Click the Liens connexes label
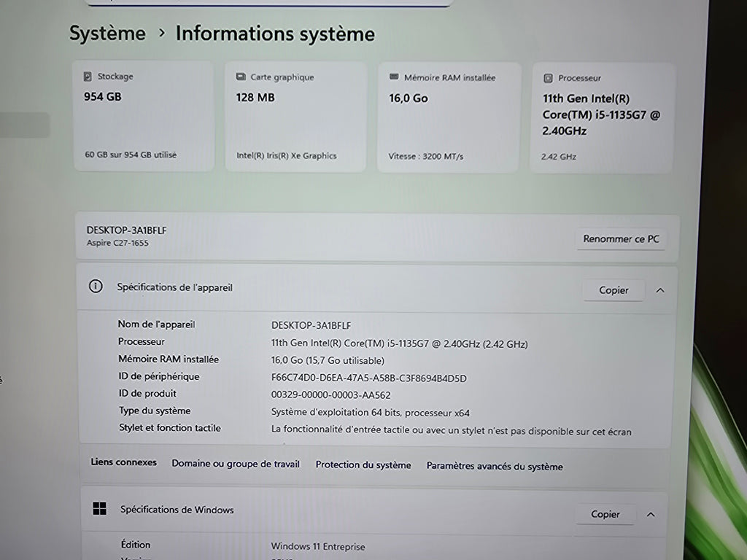Image resolution: width=747 pixels, height=560 pixels. tap(124, 462)
